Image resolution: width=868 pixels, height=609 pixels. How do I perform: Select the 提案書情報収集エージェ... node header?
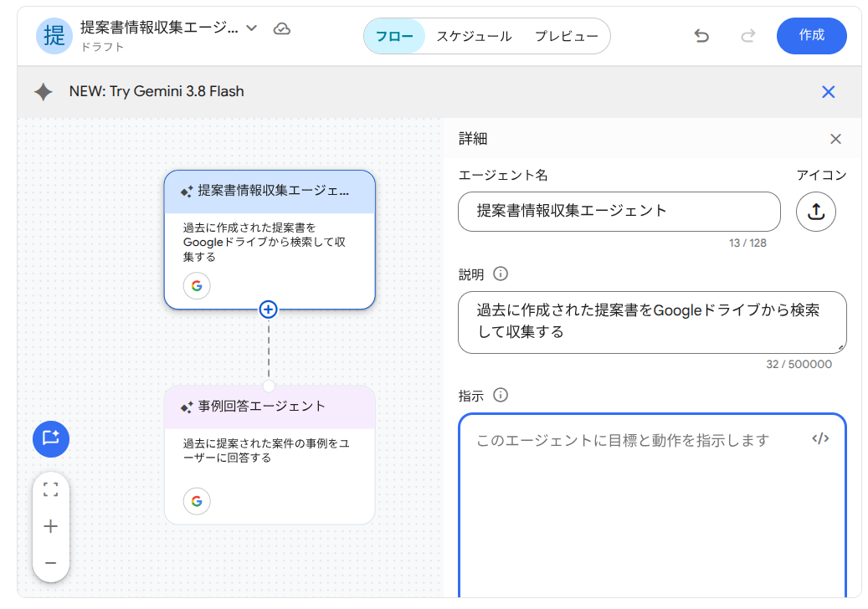(270, 192)
